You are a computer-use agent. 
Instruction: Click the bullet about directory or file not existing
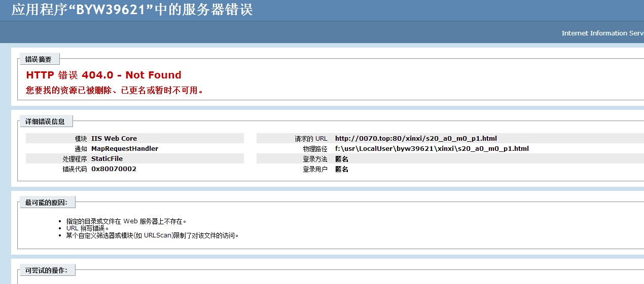(x=126, y=221)
